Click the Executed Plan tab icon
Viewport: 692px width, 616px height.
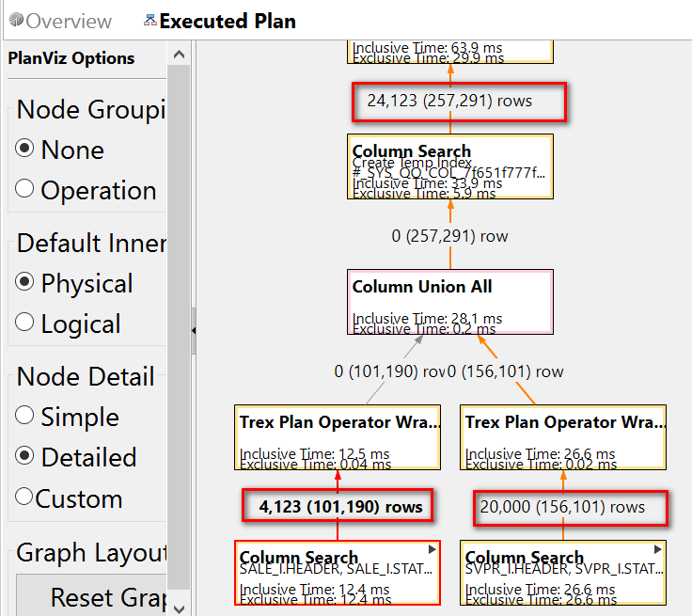pos(150,20)
